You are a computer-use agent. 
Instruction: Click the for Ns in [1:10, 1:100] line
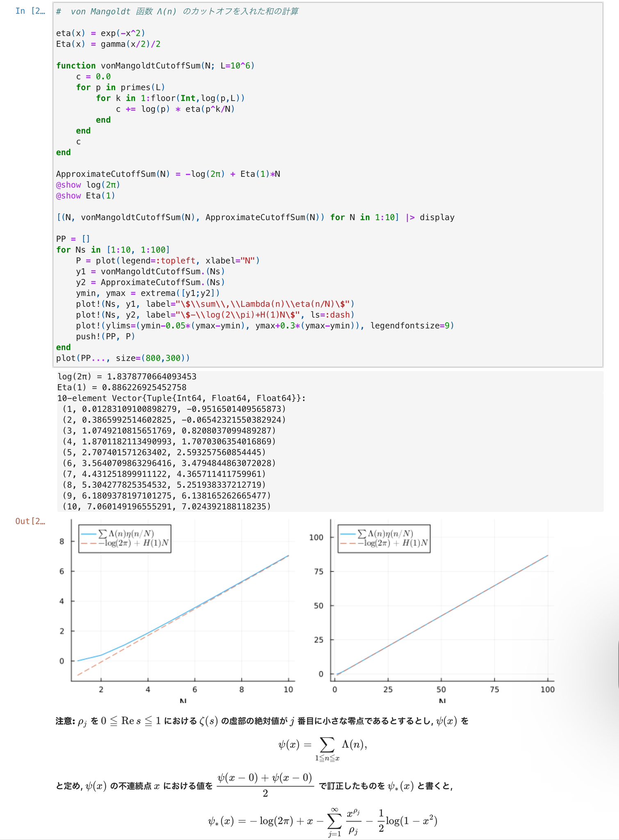(x=113, y=250)
